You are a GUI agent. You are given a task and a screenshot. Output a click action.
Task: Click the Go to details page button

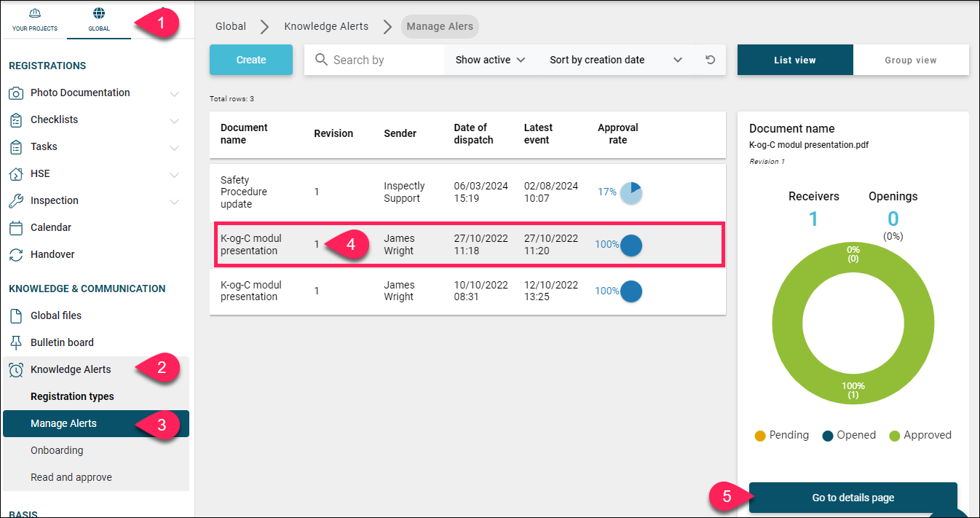pyautogui.click(x=853, y=498)
